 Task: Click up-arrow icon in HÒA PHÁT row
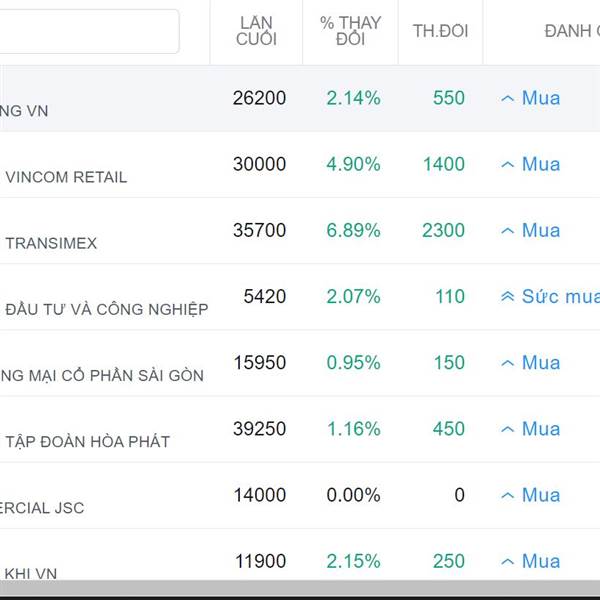[x=507, y=430]
